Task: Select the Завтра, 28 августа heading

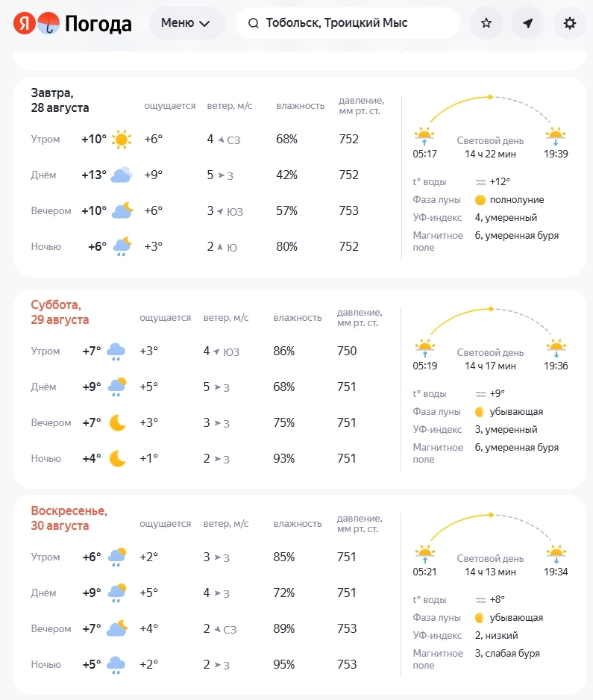Action: pos(60,101)
